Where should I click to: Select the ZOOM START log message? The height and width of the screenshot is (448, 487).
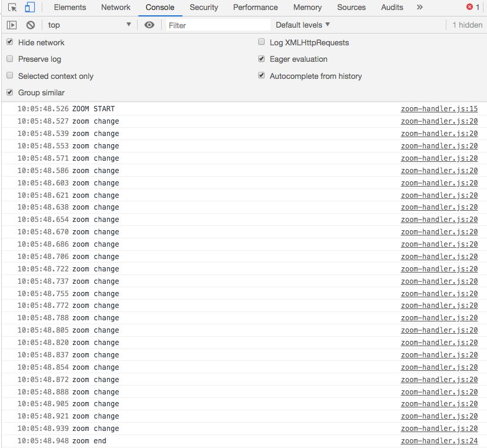(x=94, y=109)
